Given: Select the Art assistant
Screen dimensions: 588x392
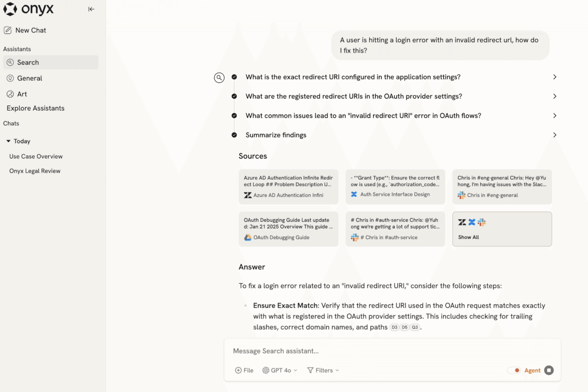Looking at the screenshot, I should coord(22,94).
